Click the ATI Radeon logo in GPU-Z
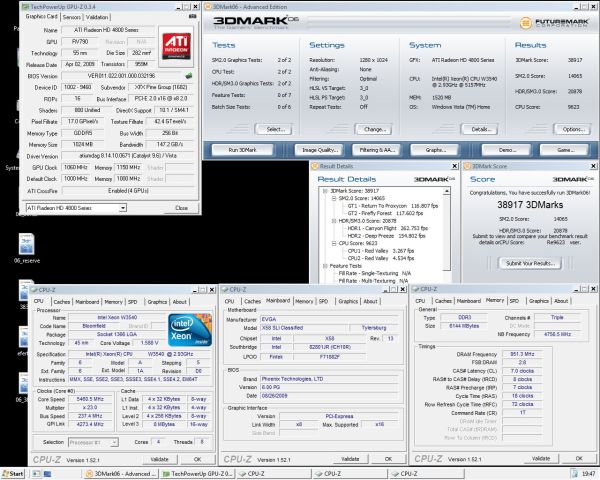600x480 pixels. pyautogui.click(x=174, y=45)
